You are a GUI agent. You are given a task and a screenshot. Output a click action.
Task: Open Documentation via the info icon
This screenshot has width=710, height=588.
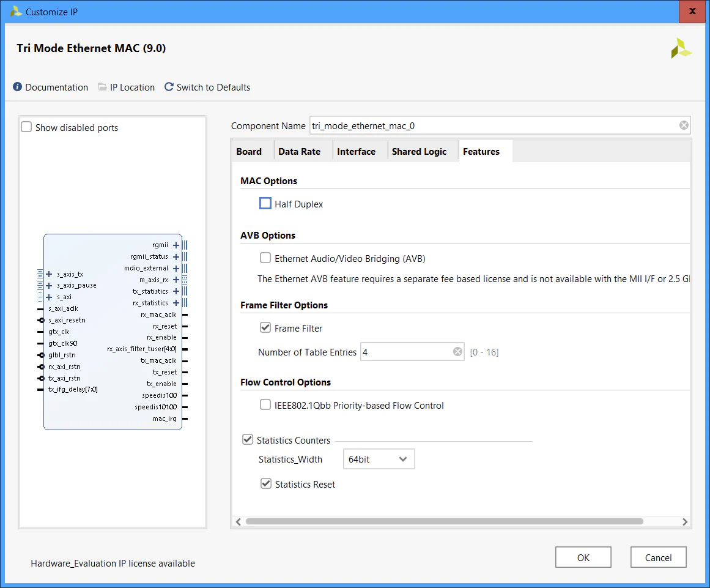[x=17, y=87]
